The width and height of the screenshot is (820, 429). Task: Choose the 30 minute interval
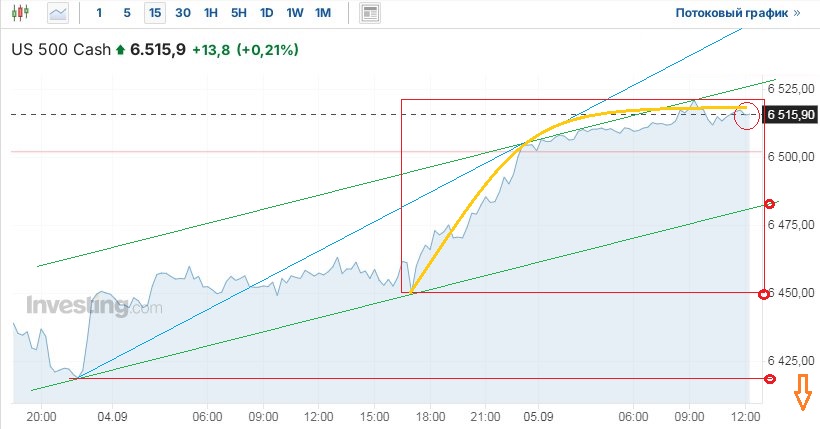pyautogui.click(x=182, y=13)
